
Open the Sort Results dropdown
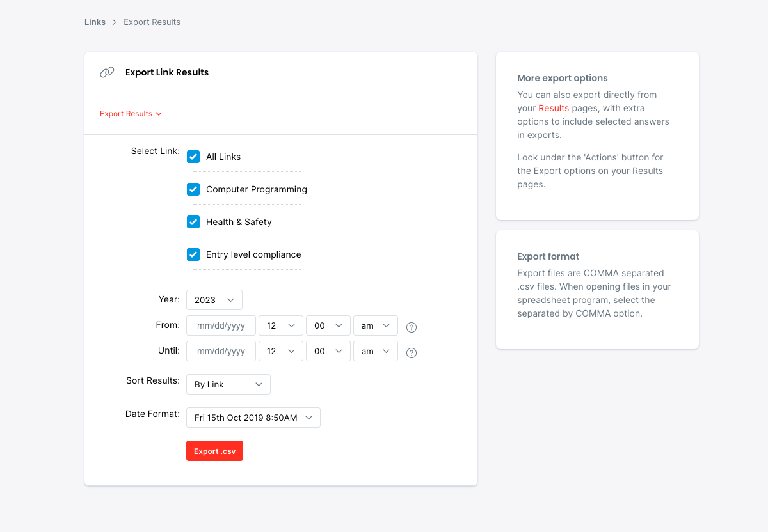(228, 384)
